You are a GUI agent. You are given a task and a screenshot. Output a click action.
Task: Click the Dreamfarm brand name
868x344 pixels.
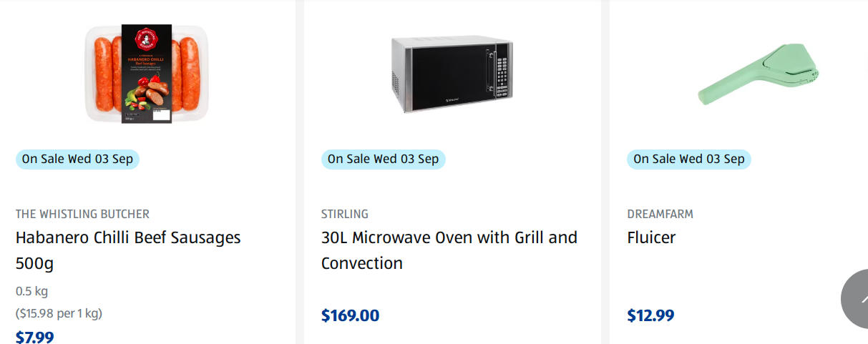[x=660, y=214]
